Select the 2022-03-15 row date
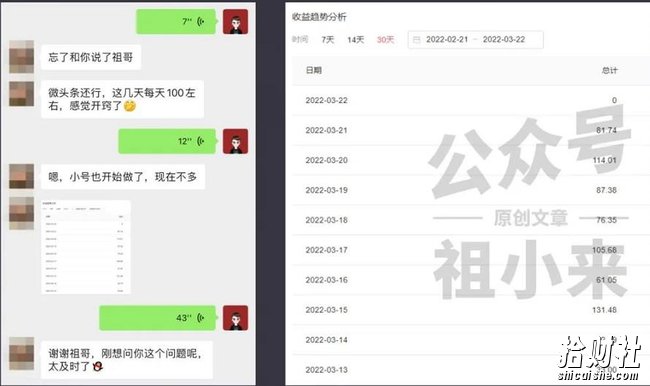 (326, 310)
